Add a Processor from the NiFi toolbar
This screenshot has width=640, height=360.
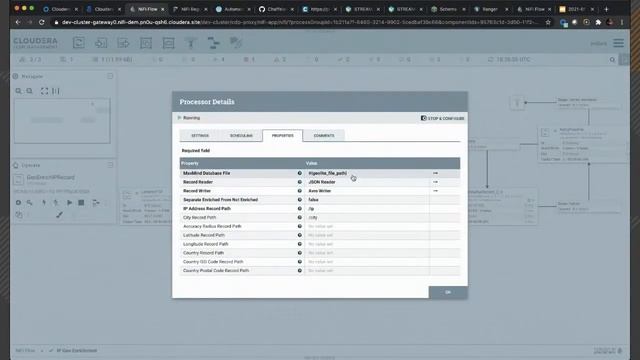[79, 43]
